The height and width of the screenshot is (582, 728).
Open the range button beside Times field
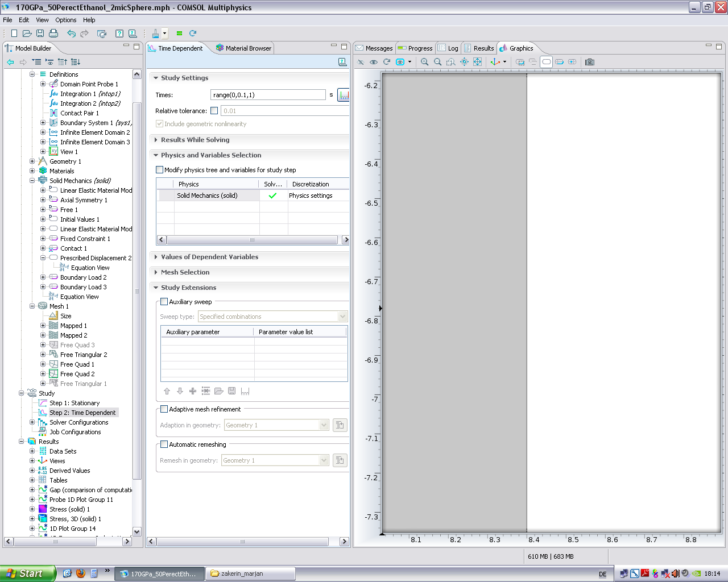click(x=344, y=95)
